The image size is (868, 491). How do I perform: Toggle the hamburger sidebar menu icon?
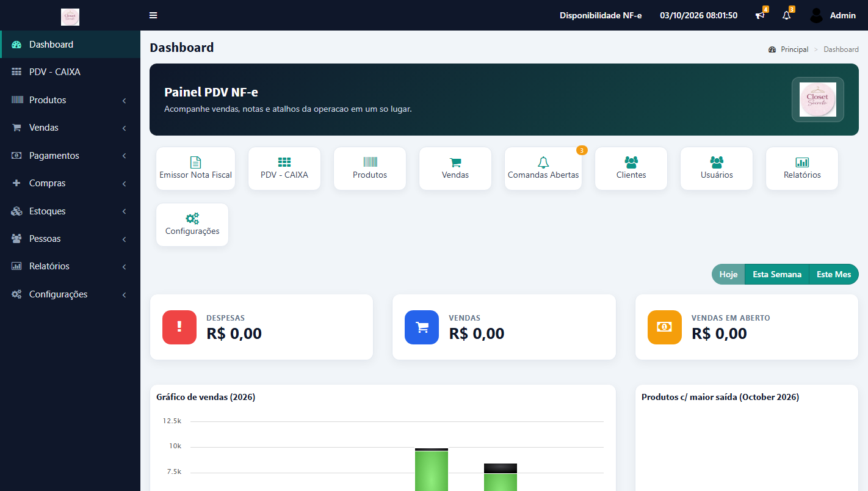153,15
